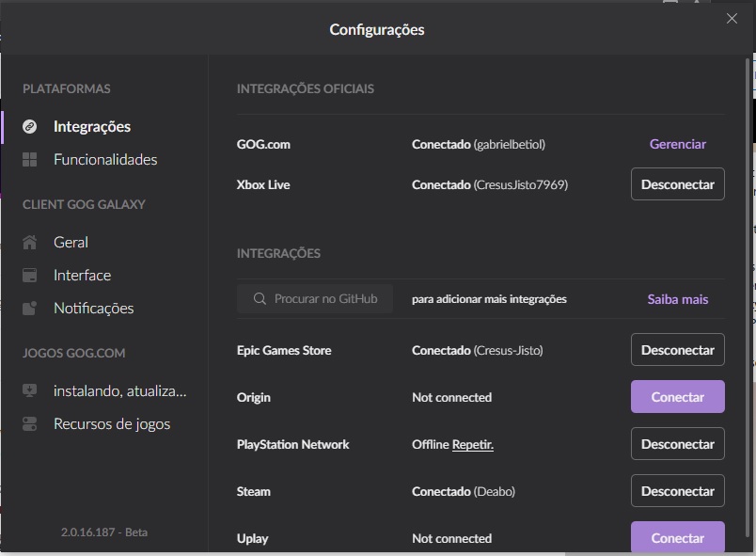This screenshot has width=756, height=556.
Task: Click the Repetir link for PlayStation Network
Action: (x=472, y=445)
